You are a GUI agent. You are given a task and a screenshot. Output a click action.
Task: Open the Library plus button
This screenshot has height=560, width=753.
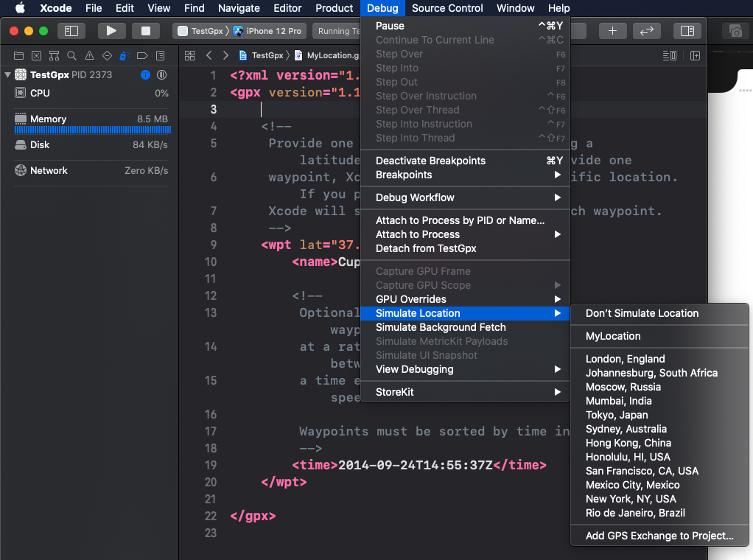click(x=612, y=31)
